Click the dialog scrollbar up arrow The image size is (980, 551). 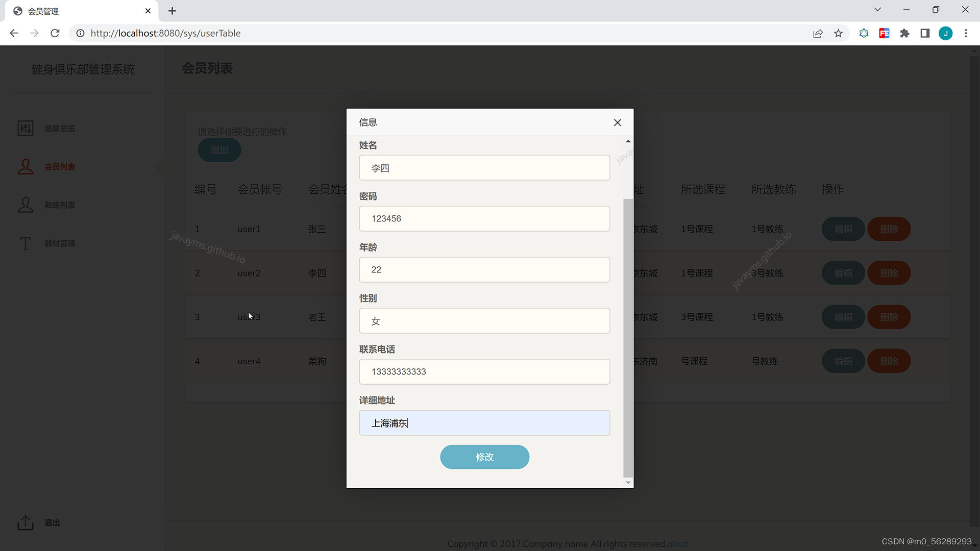[628, 141]
